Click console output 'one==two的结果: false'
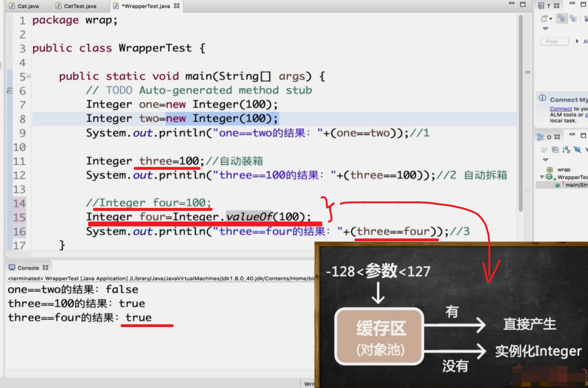This screenshot has height=388, width=588. 73,290
